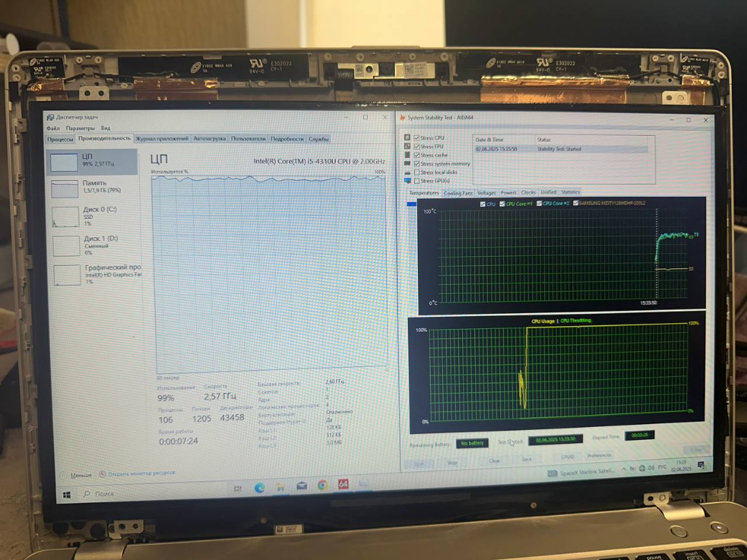Click the Stop button in AIDA64
This screenshot has height=560, width=747.
click(x=452, y=463)
